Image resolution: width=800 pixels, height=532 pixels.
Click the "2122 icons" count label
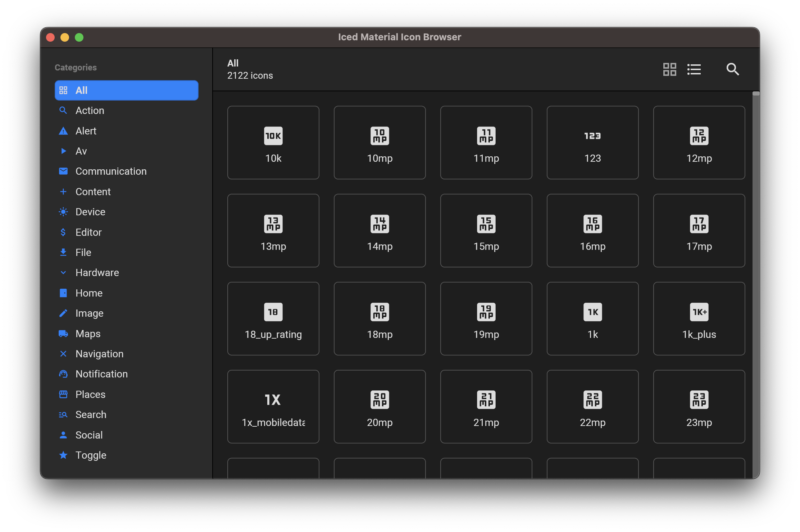(x=250, y=75)
